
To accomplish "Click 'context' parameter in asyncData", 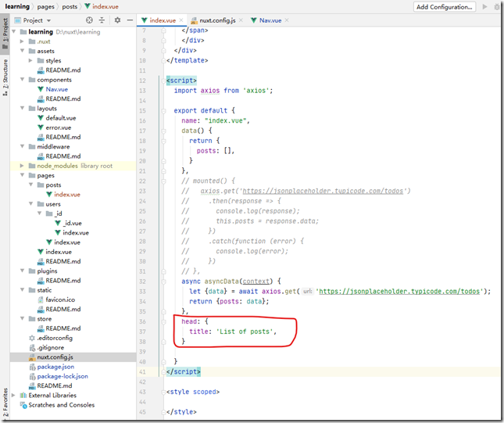I will click(x=256, y=281).
